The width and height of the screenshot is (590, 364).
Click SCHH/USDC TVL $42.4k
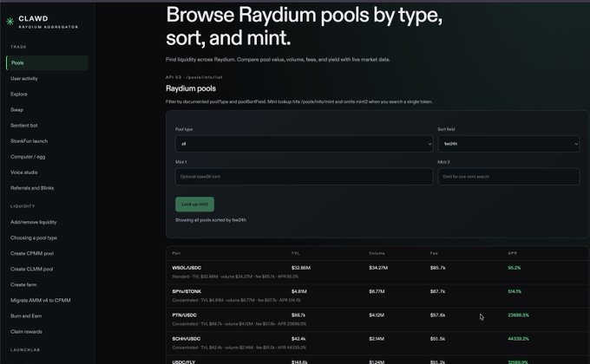[298, 339]
